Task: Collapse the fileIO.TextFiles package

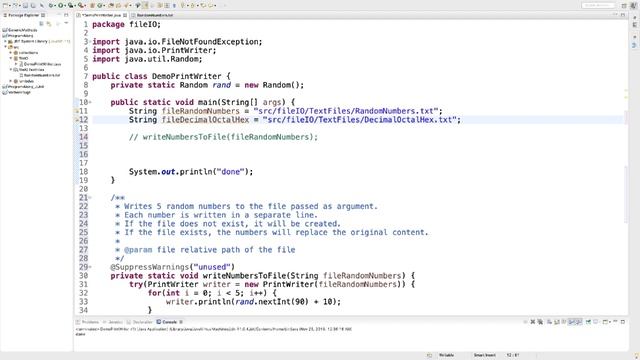Action: (11, 70)
